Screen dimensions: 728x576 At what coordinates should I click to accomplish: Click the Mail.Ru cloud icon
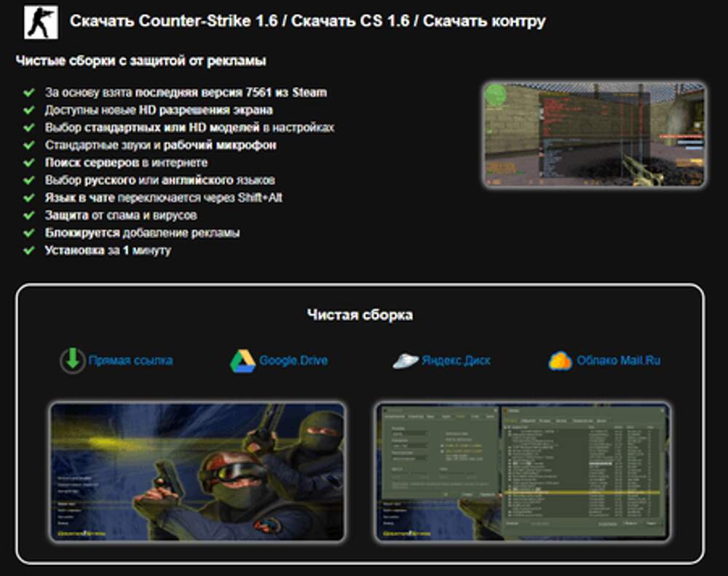tap(561, 360)
